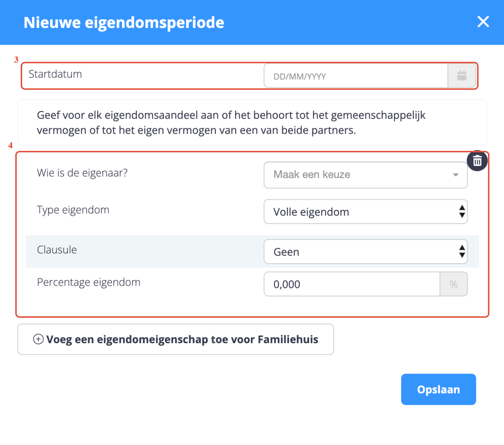Image resolution: width=504 pixels, height=445 pixels.
Task: Delete ownership share with trash icon
Action: coord(477,161)
